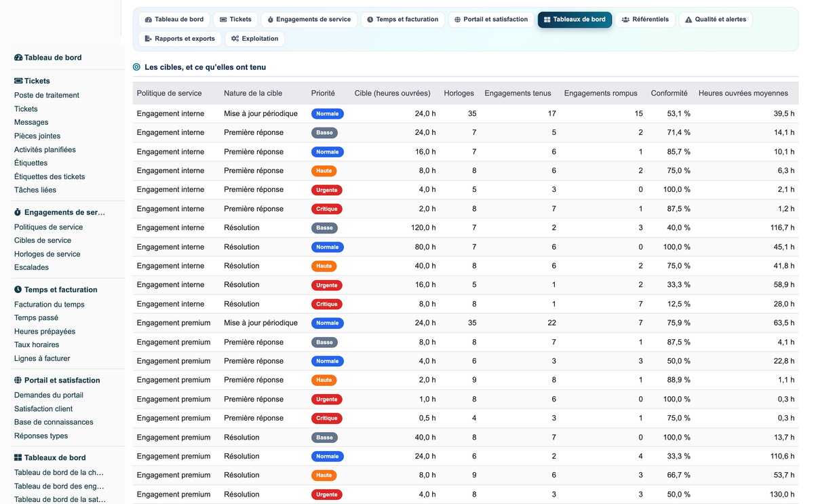
Task: Click the stopwatch icon of Engagements de service section
Action: 18,212
